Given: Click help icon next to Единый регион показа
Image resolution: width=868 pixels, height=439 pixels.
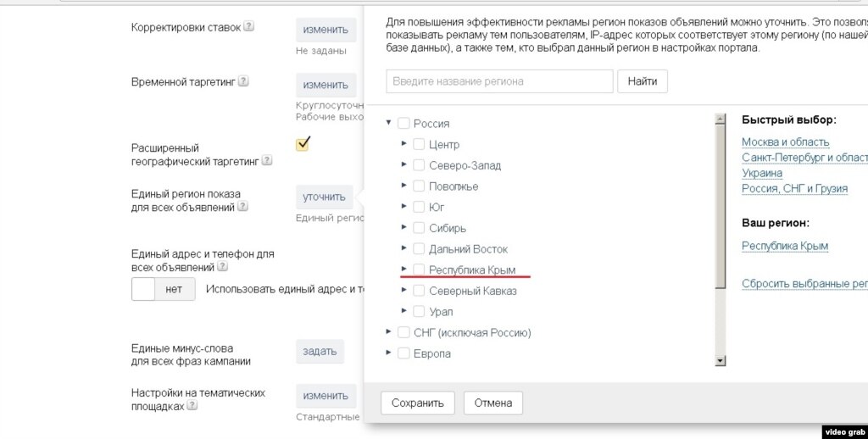Looking at the screenshot, I should pyautogui.click(x=243, y=206).
